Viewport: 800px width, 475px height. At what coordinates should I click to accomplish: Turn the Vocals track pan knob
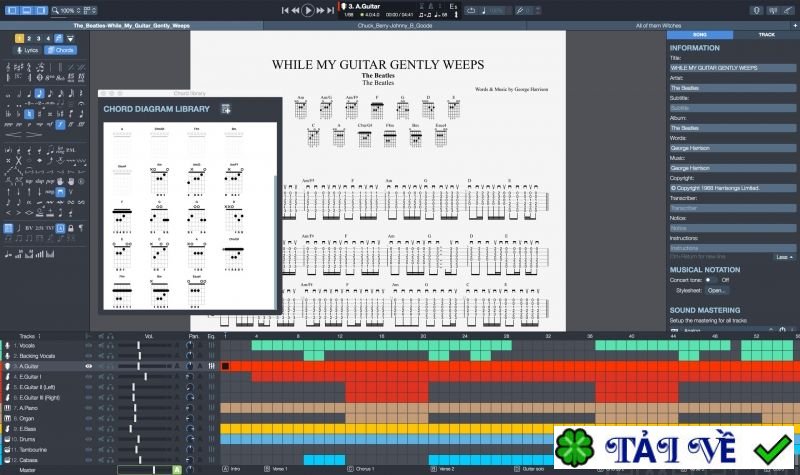(x=190, y=345)
